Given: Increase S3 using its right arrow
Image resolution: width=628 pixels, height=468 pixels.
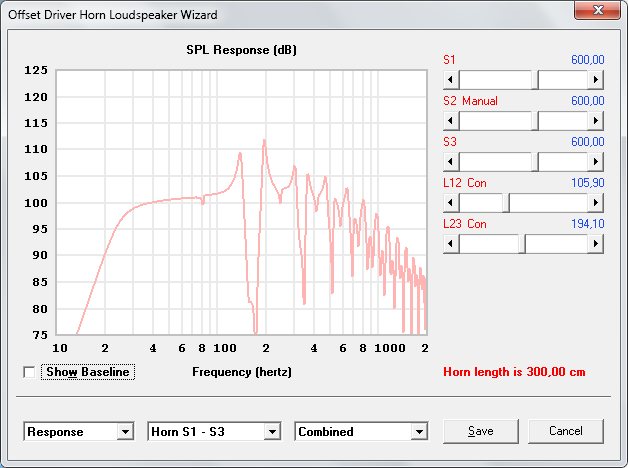Looking at the screenshot, I should (x=596, y=162).
